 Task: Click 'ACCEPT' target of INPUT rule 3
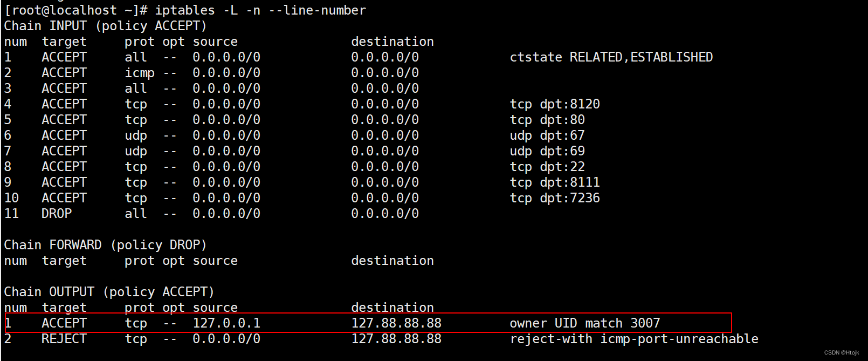pyautogui.click(x=64, y=88)
